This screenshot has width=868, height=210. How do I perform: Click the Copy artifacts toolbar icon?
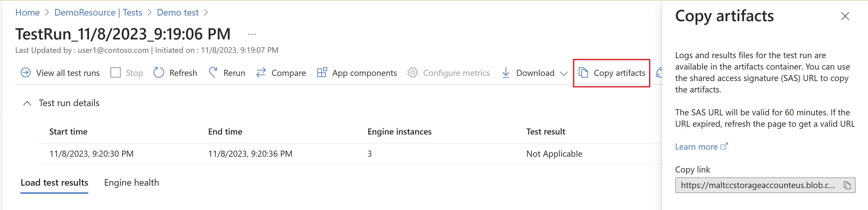pyautogui.click(x=583, y=73)
